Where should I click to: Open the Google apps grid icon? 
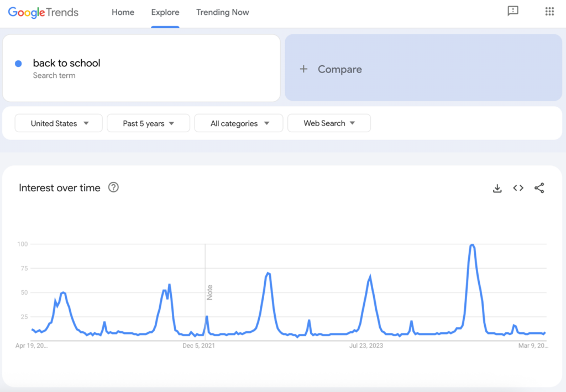pyautogui.click(x=549, y=11)
